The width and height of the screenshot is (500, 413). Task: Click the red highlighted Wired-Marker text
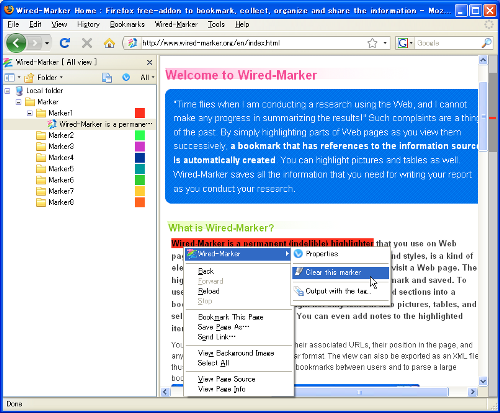click(x=272, y=243)
